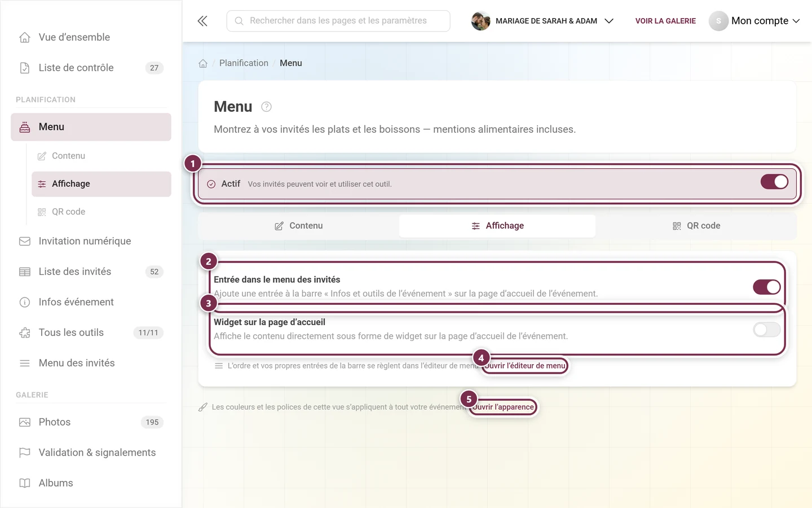Click the 195 badge beside Photos
Viewport: 812px width, 508px height.
152,422
